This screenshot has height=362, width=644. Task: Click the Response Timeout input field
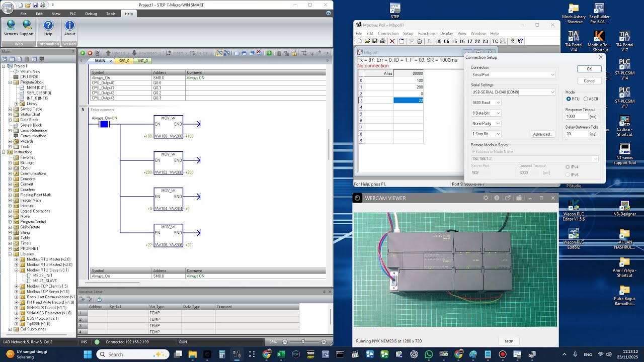coord(577,117)
